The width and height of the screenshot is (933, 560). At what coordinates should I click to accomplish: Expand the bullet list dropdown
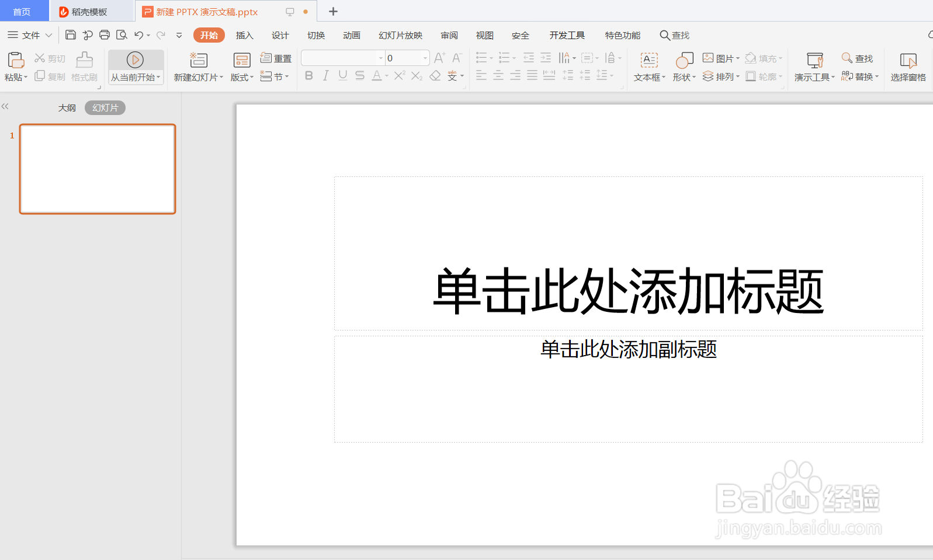tap(491, 58)
